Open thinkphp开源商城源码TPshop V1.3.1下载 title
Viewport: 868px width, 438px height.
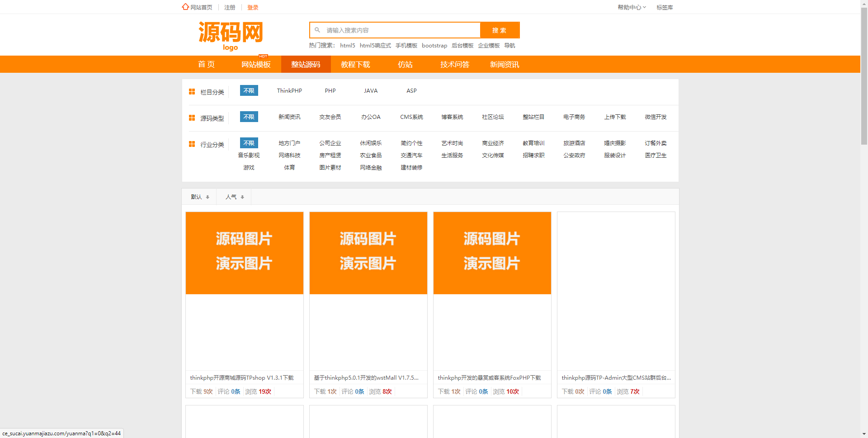[x=242, y=377]
